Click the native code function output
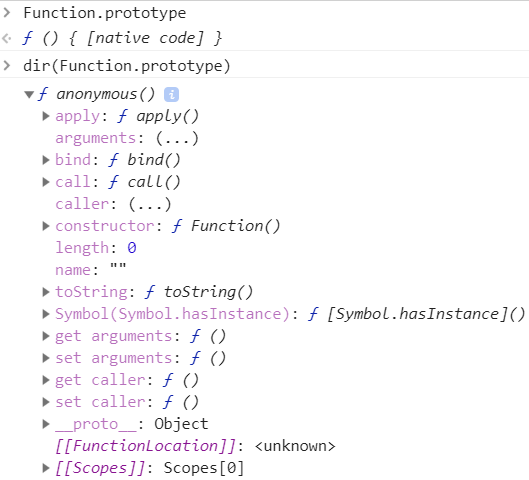This screenshot has width=529, height=480. point(122,38)
